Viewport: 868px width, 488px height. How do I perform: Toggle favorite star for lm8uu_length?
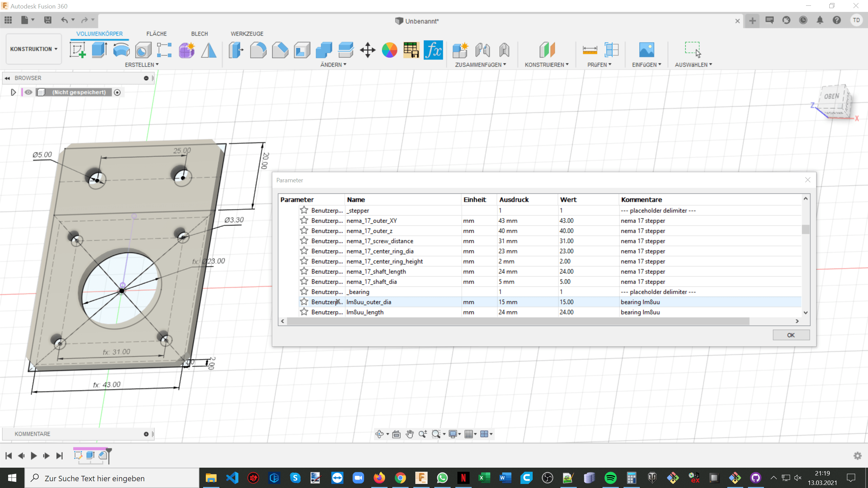click(x=304, y=312)
